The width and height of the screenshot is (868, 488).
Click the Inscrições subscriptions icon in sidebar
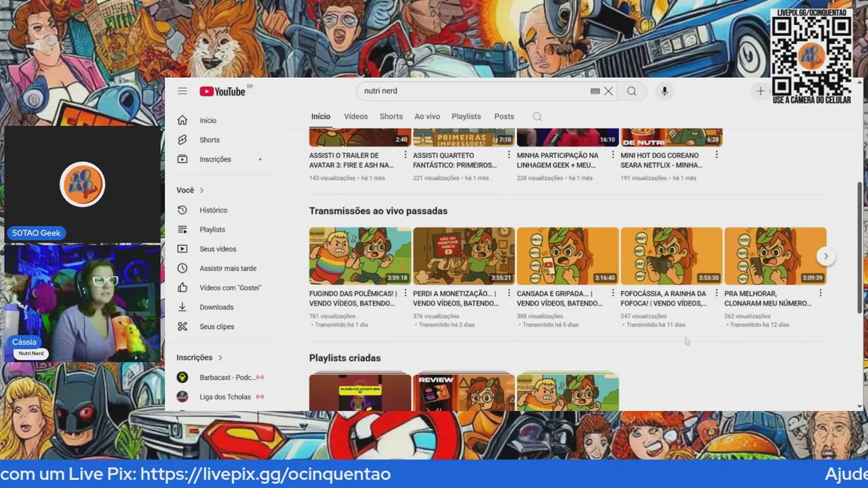pyautogui.click(x=182, y=159)
